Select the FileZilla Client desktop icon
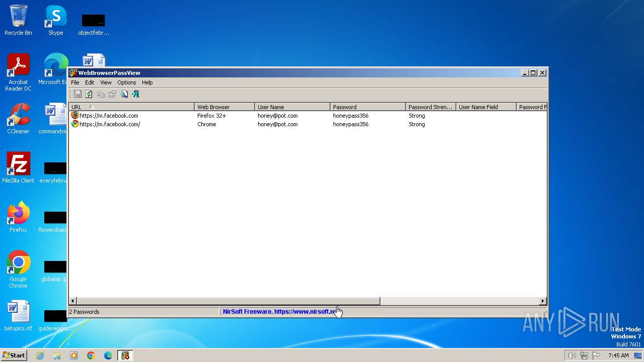The height and width of the screenshot is (362, 644). pos(18,167)
